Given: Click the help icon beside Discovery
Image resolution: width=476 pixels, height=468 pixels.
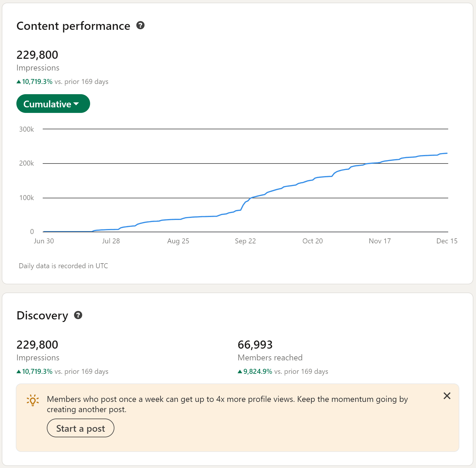Looking at the screenshot, I should (x=78, y=315).
